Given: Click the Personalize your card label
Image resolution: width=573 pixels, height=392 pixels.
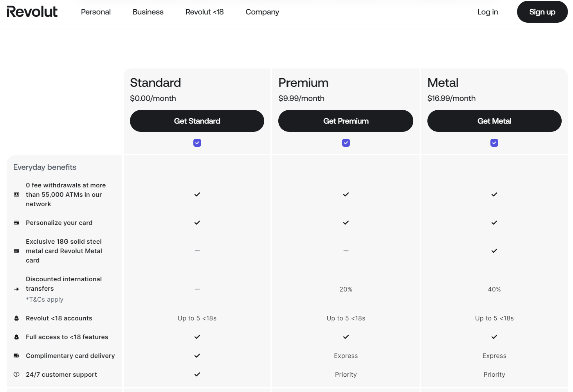Looking at the screenshot, I should point(59,223).
